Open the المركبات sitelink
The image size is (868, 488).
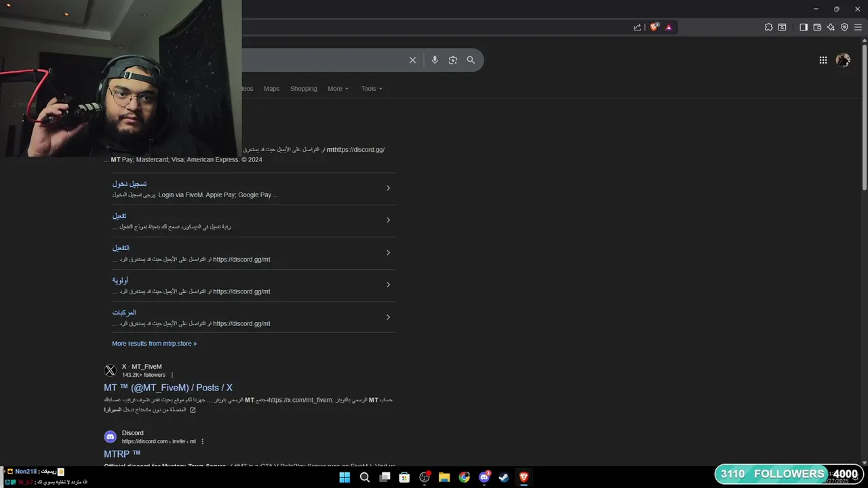pos(124,312)
